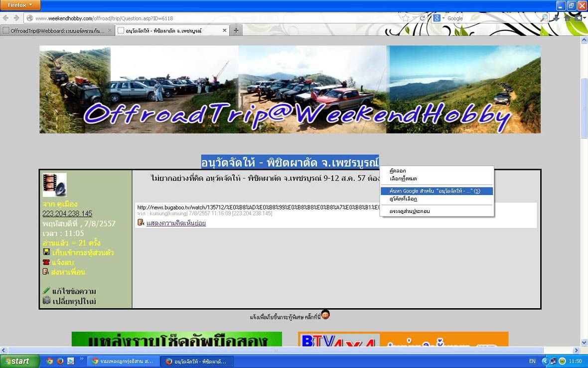The width and height of the screenshot is (588, 368).
Task: Click the red telephone report-delete icon
Action: tap(46, 262)
